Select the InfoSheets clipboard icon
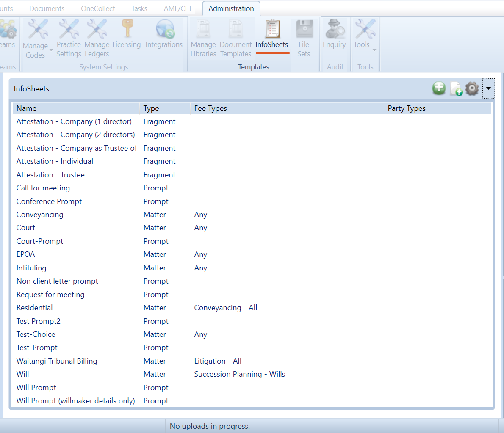Screen dimensions: 504x433 272,29
